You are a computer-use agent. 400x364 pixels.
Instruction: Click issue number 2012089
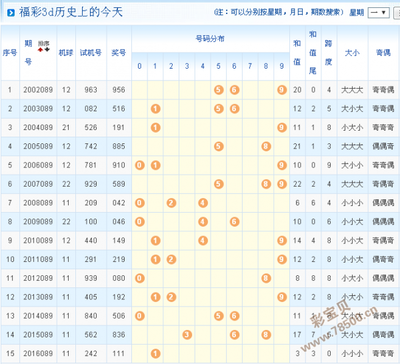(38, 278)
